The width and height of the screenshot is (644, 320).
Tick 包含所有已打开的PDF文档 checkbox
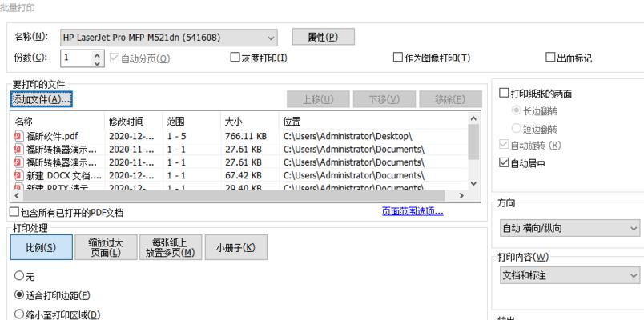click(x=14, y=212)
